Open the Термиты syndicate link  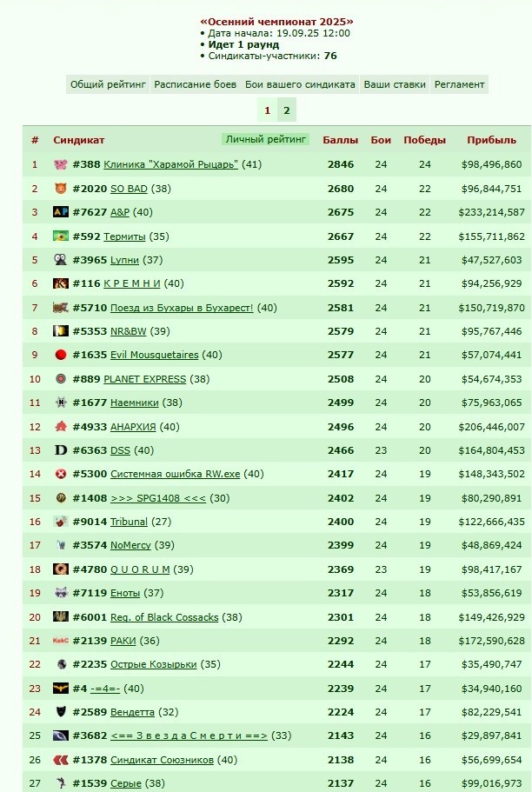pyautogui.click(x=124, y=236)
